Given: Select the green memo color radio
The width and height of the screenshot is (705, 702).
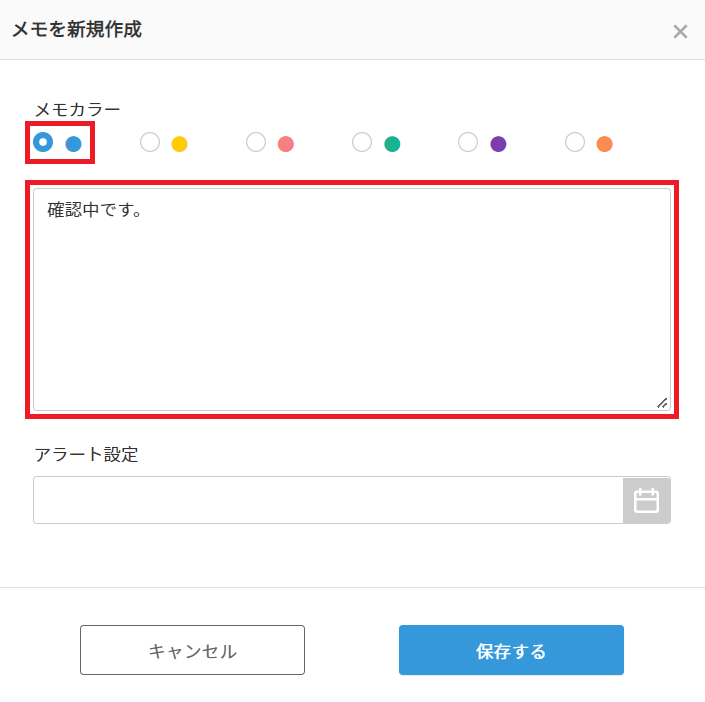Looking at the screenshot, I should pos(362,142).
